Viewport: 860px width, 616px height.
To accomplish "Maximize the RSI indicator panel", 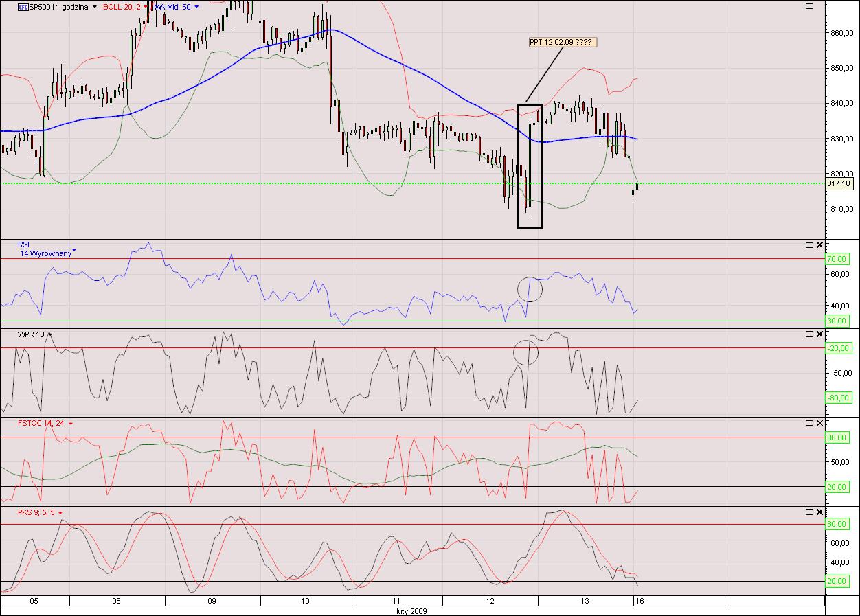I will [809, 244].
